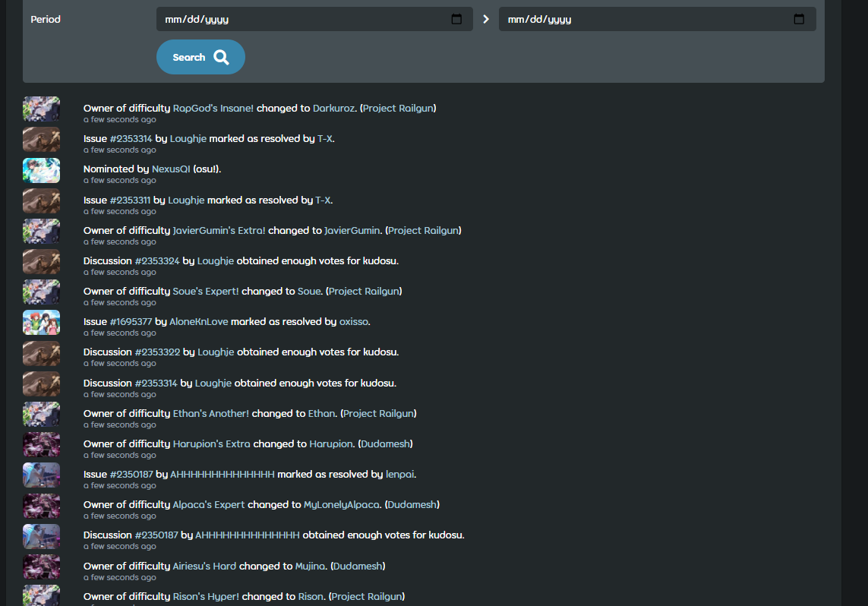Open Dudamesh link in Harupion's row
This screenshot has width=868, height=606.
pyautogui.click(x=385, y=444)
